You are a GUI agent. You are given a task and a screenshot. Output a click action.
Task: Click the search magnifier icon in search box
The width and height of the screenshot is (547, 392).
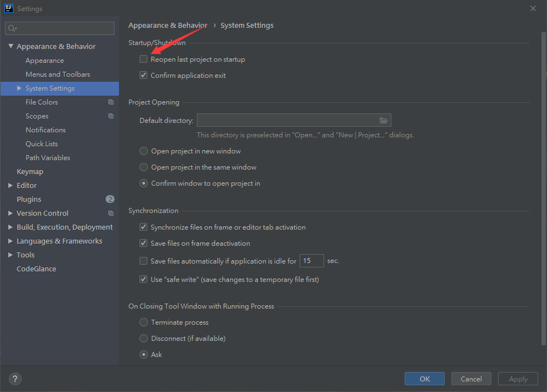click(x=12, y=28)
